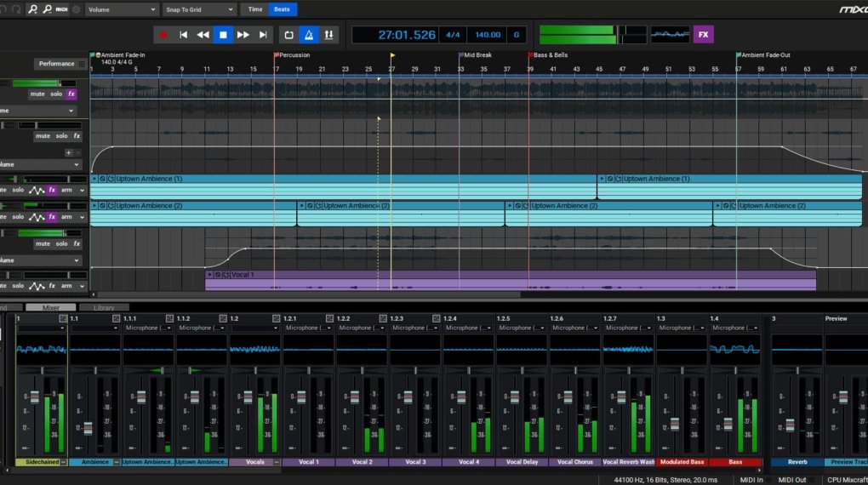Viewport: 868px width, 485px height.
Task: Open channel 1.4 Bass input dropdown
Action: [734, 328]
